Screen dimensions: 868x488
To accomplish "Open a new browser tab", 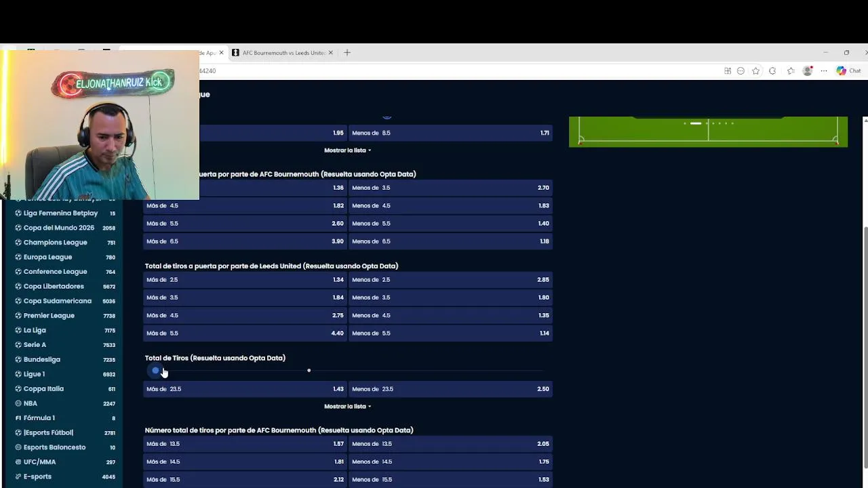I will click(x=347, y=52).
